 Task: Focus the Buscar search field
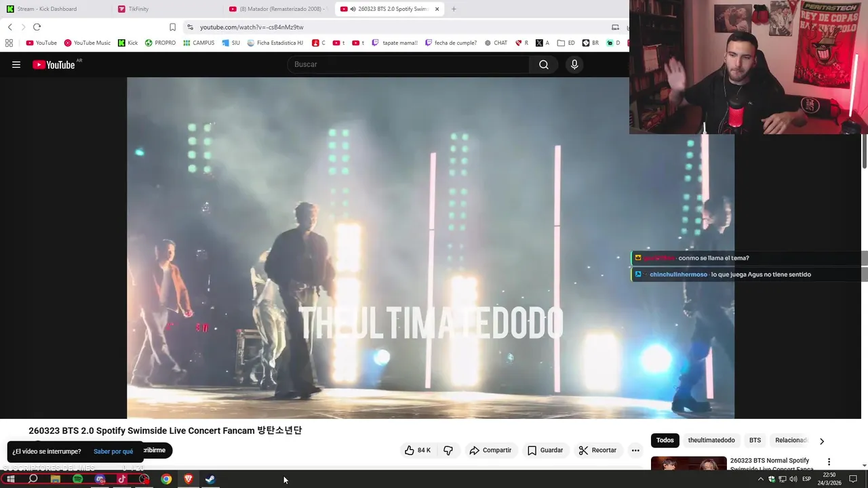408,64
